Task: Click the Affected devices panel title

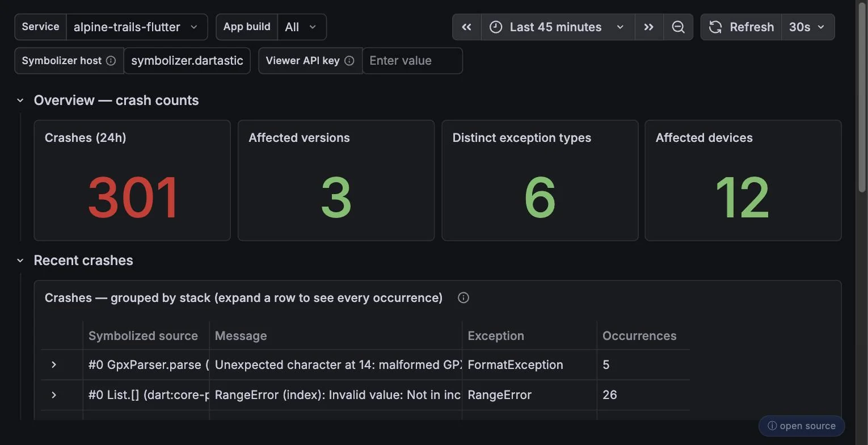Action: (x=704, y=138)
